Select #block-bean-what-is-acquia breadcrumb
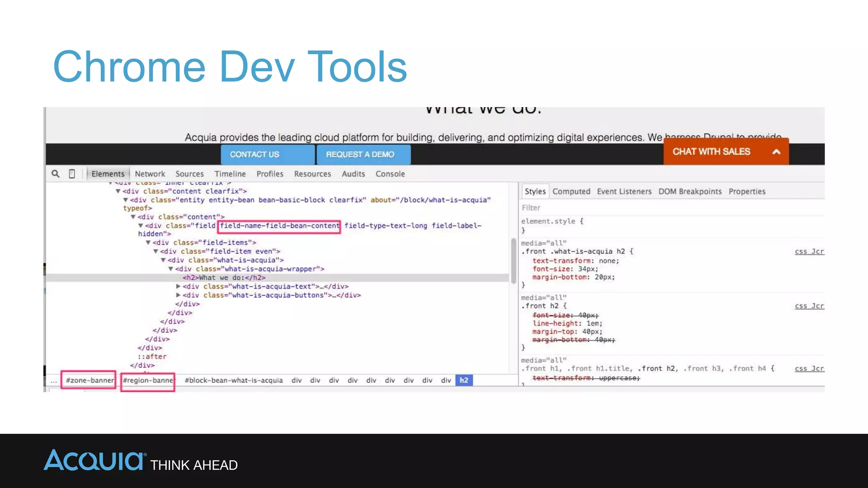868x488 pixels. tap(234, 380)
